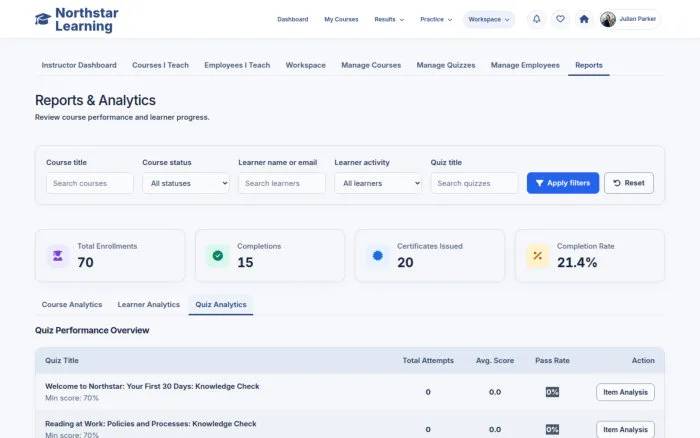Click the Total Enrollments value 70
Image resolution: width=700 pixels, height=438 pixels.
(85, 263)
